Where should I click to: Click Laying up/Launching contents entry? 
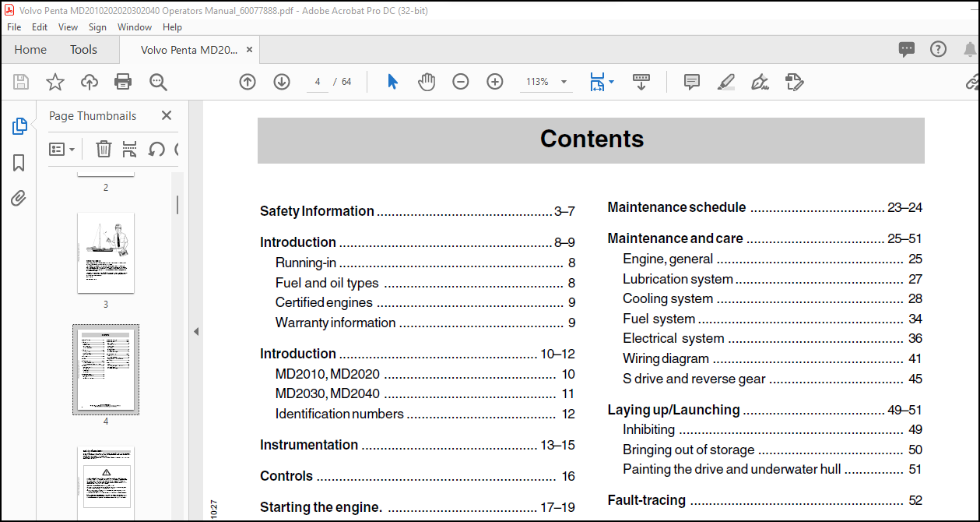(765, 410)
